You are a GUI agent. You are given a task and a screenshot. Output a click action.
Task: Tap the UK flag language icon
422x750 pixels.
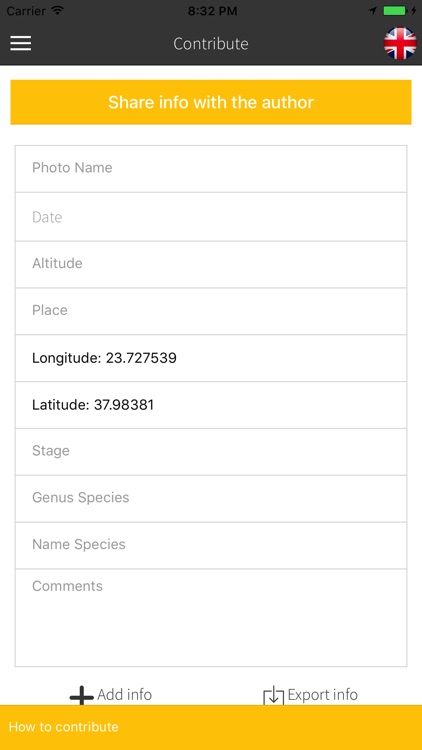(x=400, y=44)
